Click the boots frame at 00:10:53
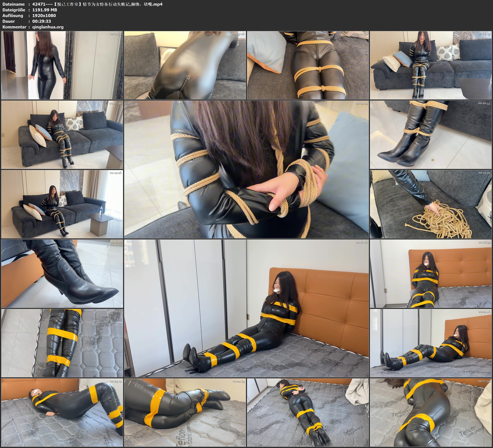The height and width of the screenshot is (448, 493). (430, 134)
